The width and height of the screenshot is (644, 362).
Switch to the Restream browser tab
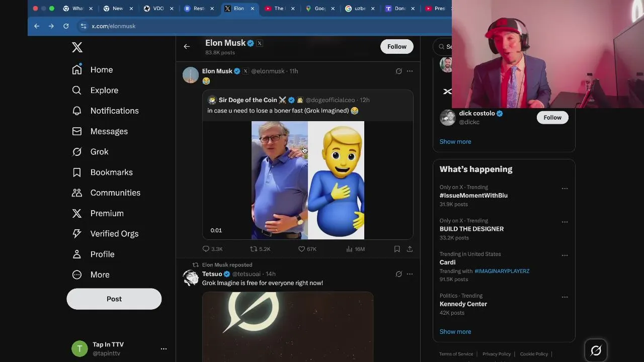[200, 9]
